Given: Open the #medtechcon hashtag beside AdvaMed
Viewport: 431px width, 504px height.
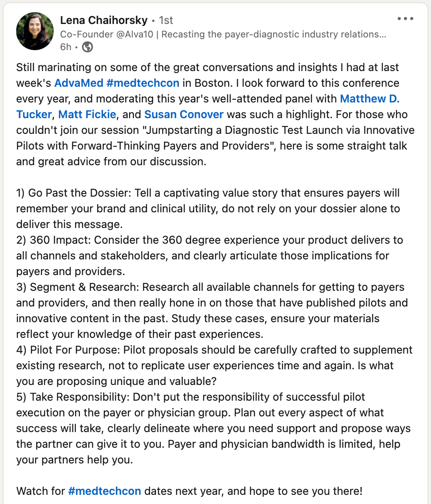Looking at the screenshot, I should 143,83.
